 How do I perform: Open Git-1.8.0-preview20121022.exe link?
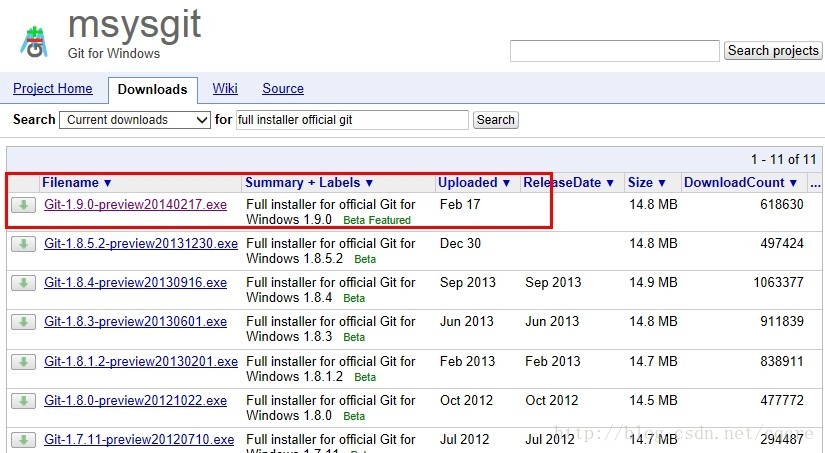point(135,400)
